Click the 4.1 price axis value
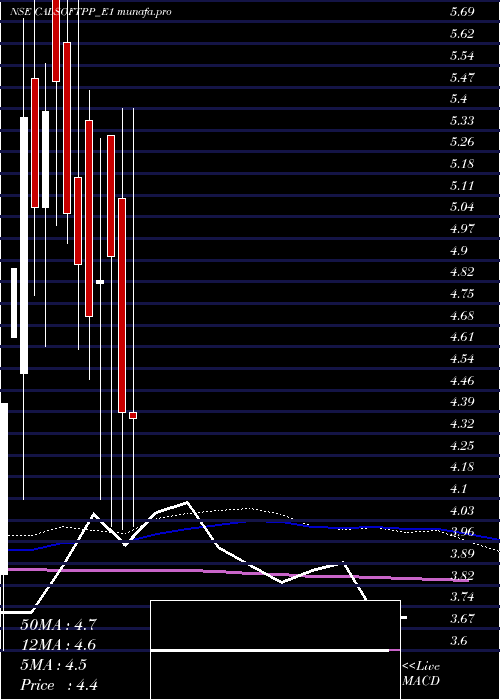 click(458, 488)
